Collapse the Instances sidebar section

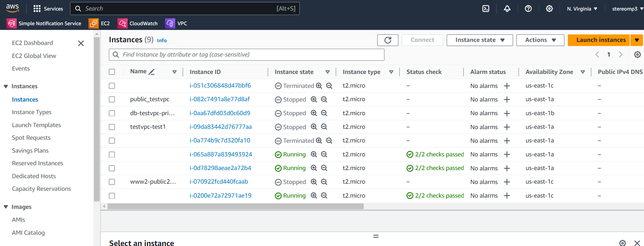(x=6, y=86)
